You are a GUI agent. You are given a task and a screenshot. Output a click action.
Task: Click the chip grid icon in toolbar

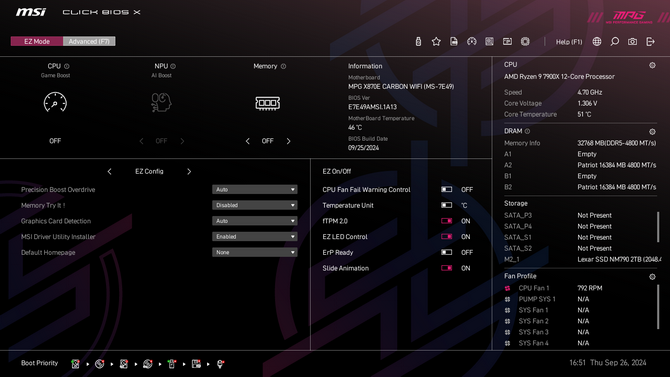point(489,41)
